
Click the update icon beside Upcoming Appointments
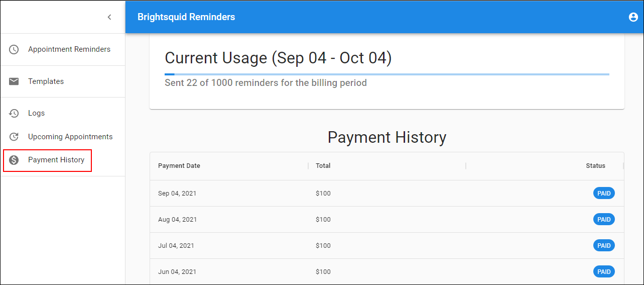point(14,137)
